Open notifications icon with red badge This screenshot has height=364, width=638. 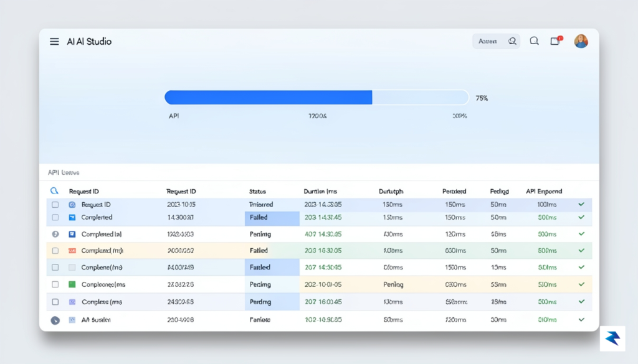click(x=555, y=40)
